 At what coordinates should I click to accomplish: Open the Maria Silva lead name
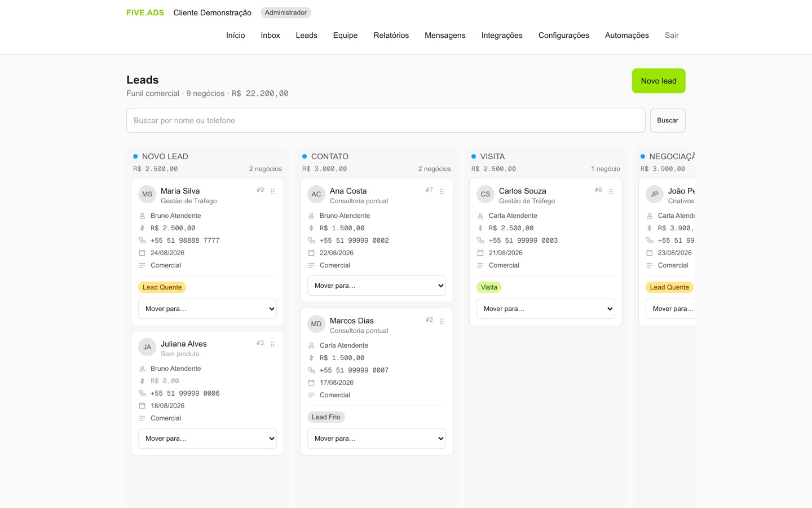pos(180,191)
